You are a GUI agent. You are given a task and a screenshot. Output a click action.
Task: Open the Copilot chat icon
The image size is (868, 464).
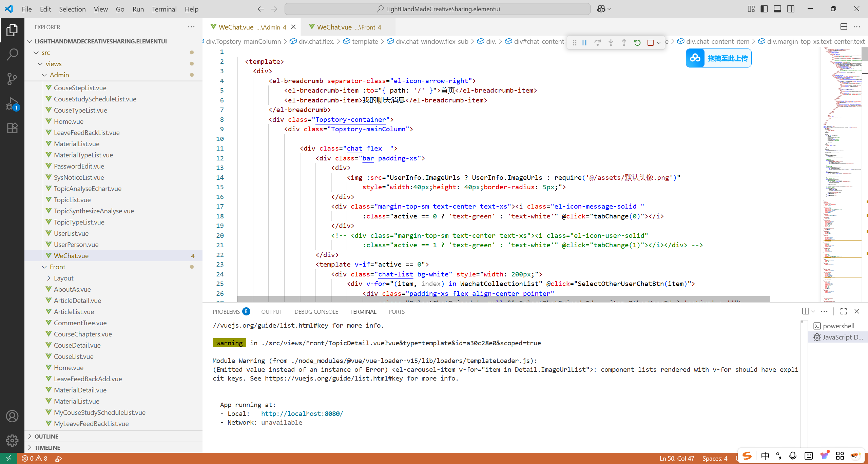pos(601,9)
